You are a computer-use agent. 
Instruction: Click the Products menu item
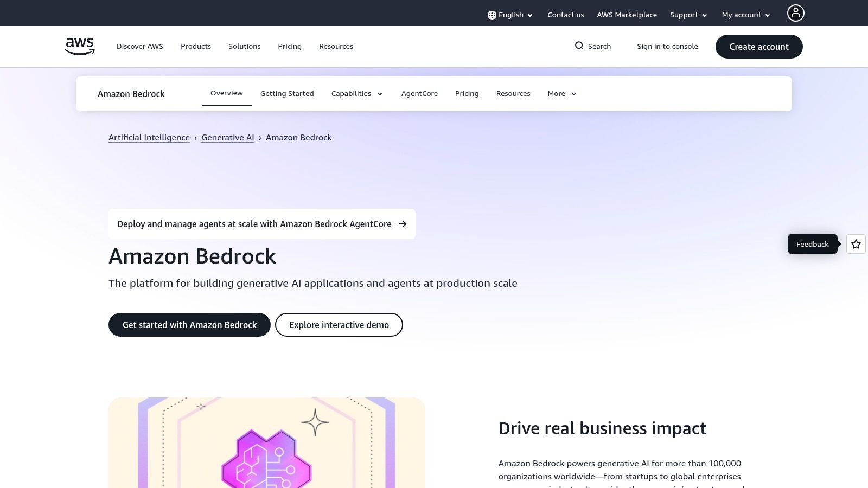tap(195, 46)
